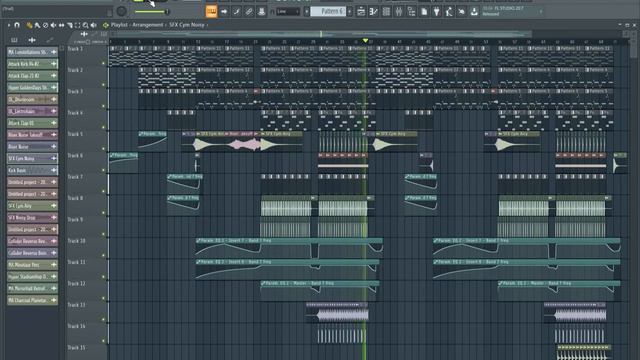The width and height of the screenshot is (640, 360).
Task: Click the Track 6 label
Action: click(76, 156)
